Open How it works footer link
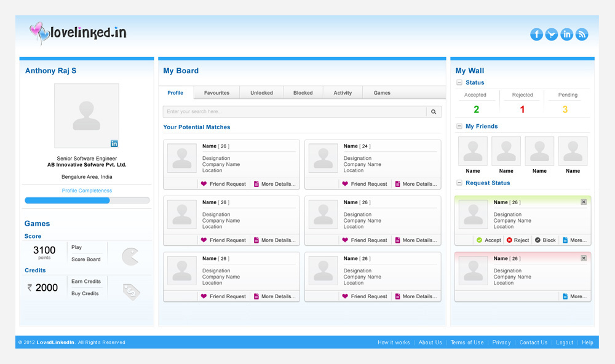This screenshot has width=615, height=364. [394, 342]
